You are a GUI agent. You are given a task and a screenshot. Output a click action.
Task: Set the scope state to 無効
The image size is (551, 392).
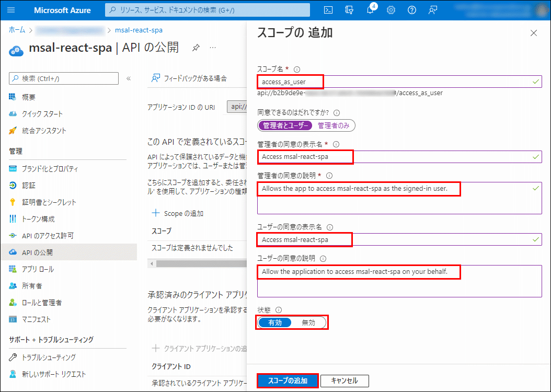(308, 322)
